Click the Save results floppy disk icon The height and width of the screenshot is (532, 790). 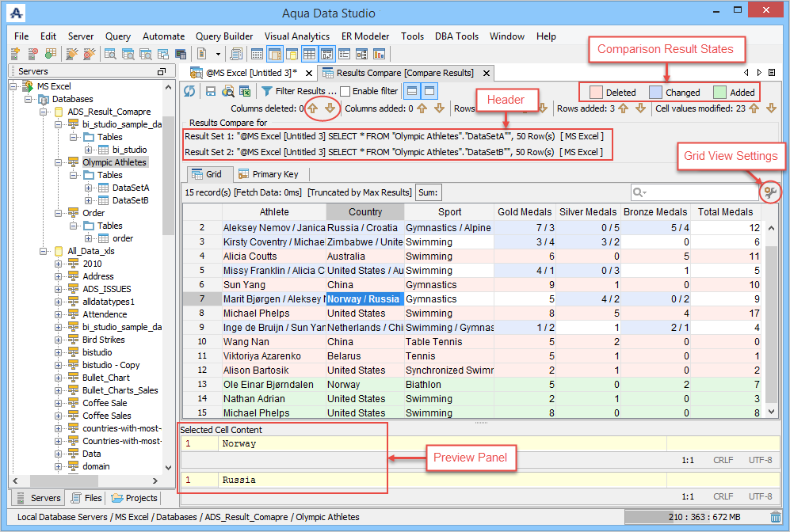pos(211,91)
